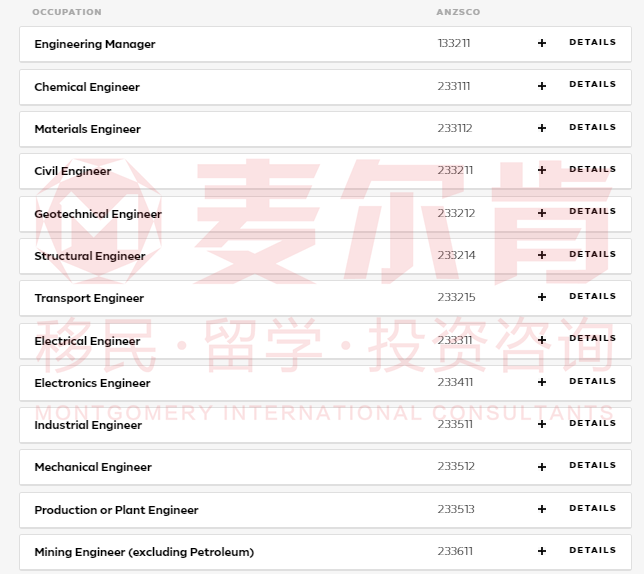
Task: Open DETAILS for Geotechnical Engineer
Action: coord(592,211)
